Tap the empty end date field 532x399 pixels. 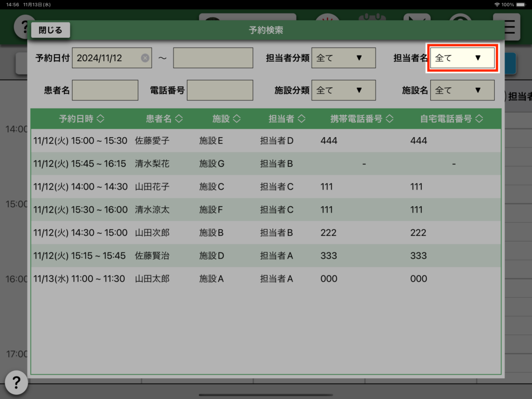coord(213,58)
